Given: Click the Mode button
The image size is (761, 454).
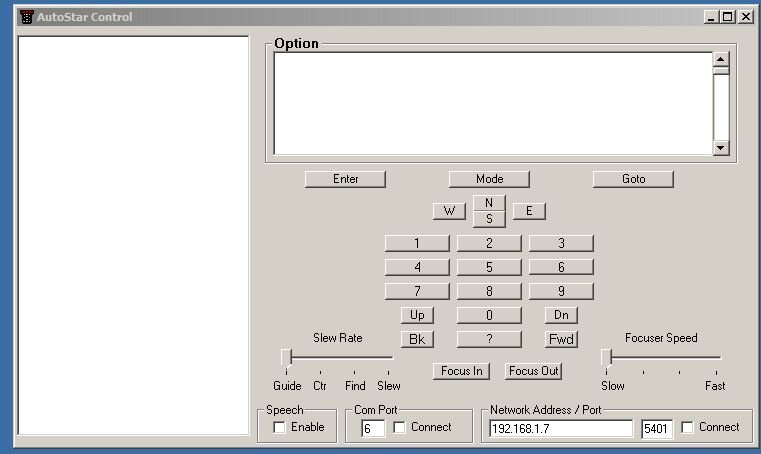Looking at the screenshot, I should [489, 179].
